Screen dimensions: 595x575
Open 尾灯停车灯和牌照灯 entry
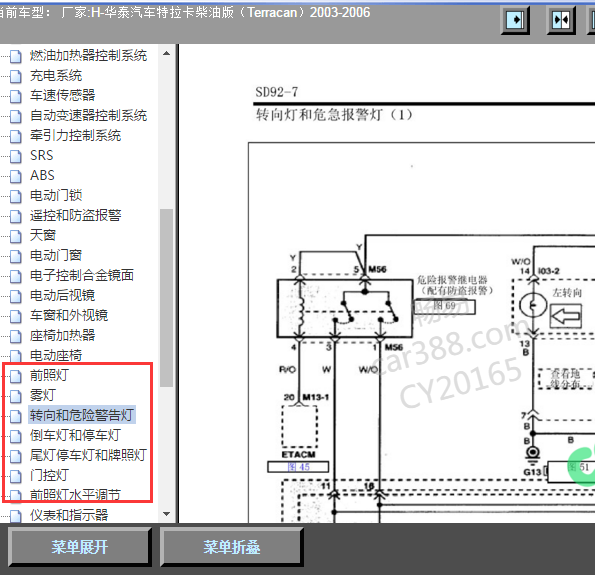pyautogui.click(x=88, y=455)
